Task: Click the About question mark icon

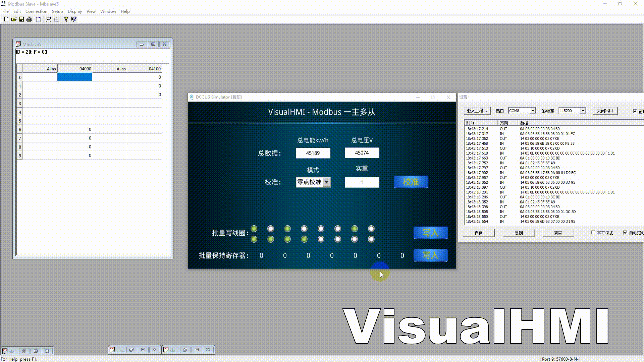Action: (66, 19)
